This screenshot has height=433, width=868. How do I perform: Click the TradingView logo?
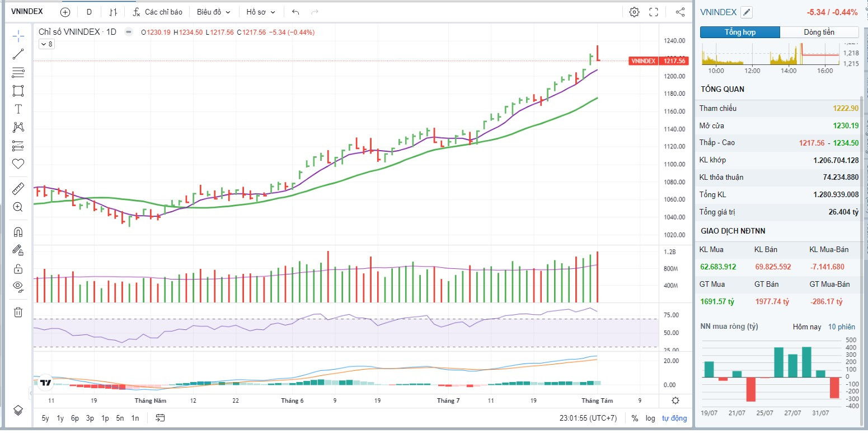pyautogui.click(x=45, y=383)
